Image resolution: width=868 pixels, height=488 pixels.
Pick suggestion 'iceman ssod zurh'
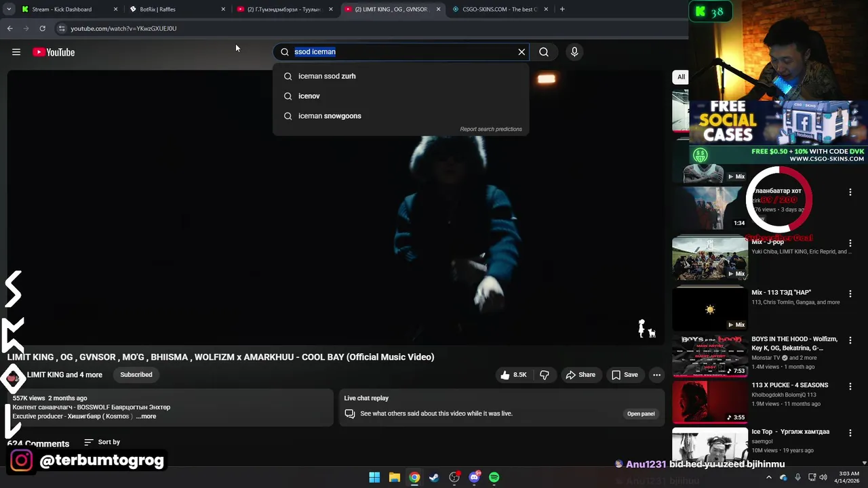tap(400, 76)
